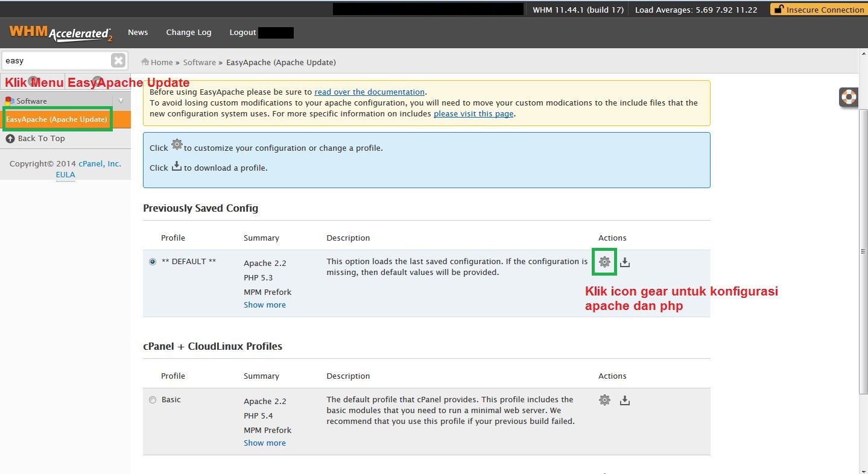Select the Basic profile radio button
This screenshot has width=868, height=474.
click(152, 400)
